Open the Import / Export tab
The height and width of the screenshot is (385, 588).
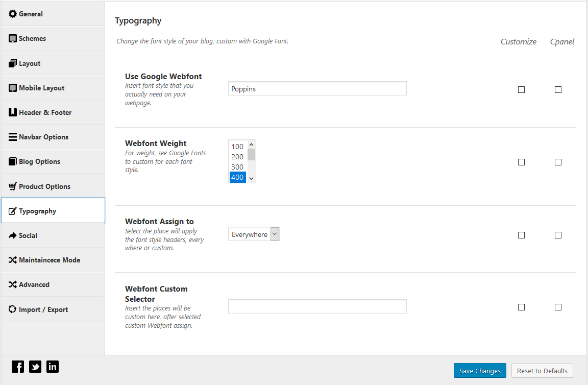click(x=53, y=309)
